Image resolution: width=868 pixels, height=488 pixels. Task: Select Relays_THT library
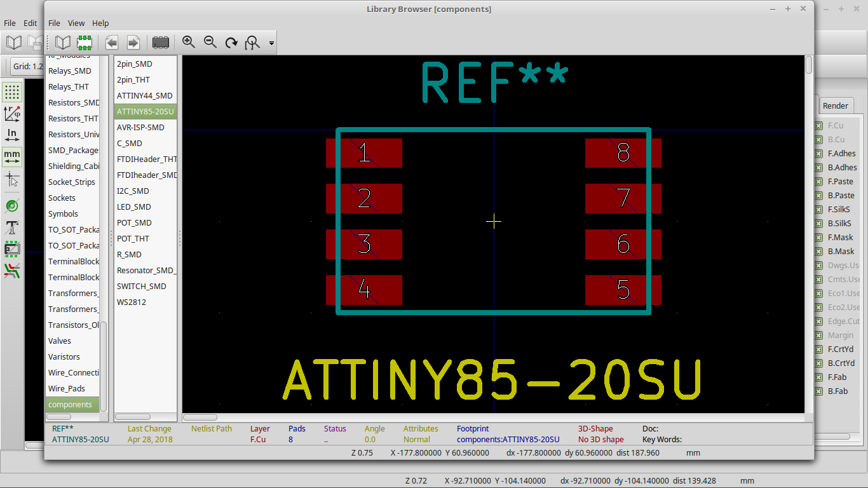coord(72,87)
